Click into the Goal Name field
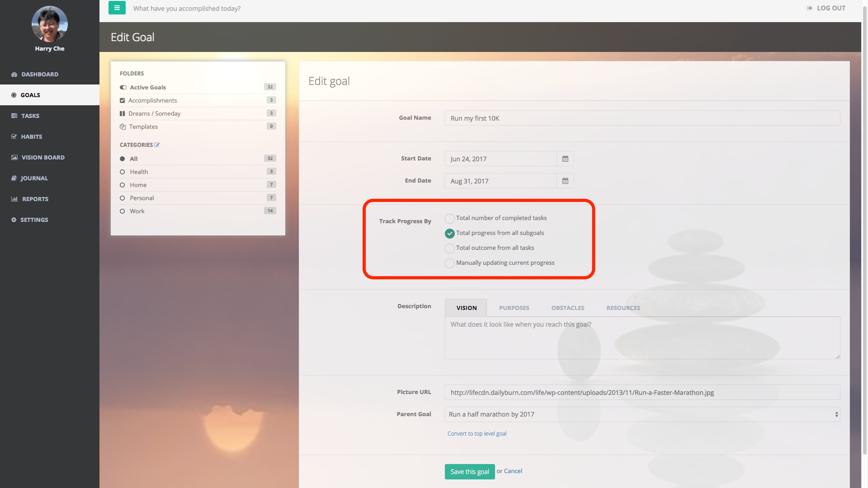 [x=642, y=118]
